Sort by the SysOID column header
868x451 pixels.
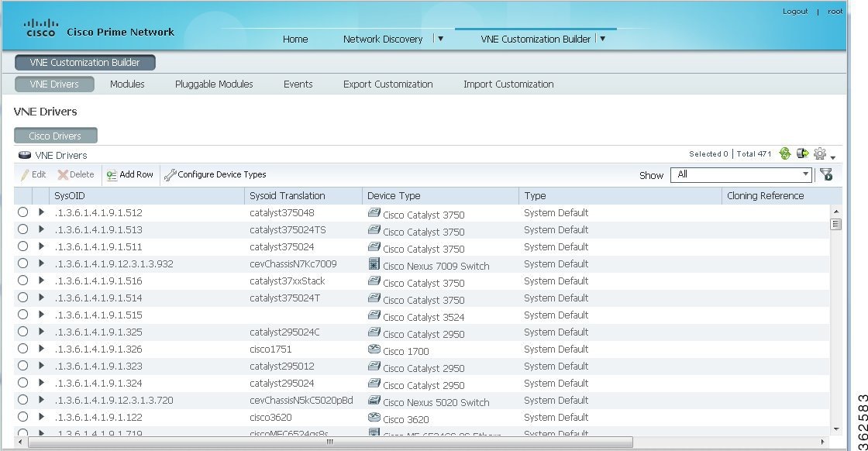(x=146, y=196)
